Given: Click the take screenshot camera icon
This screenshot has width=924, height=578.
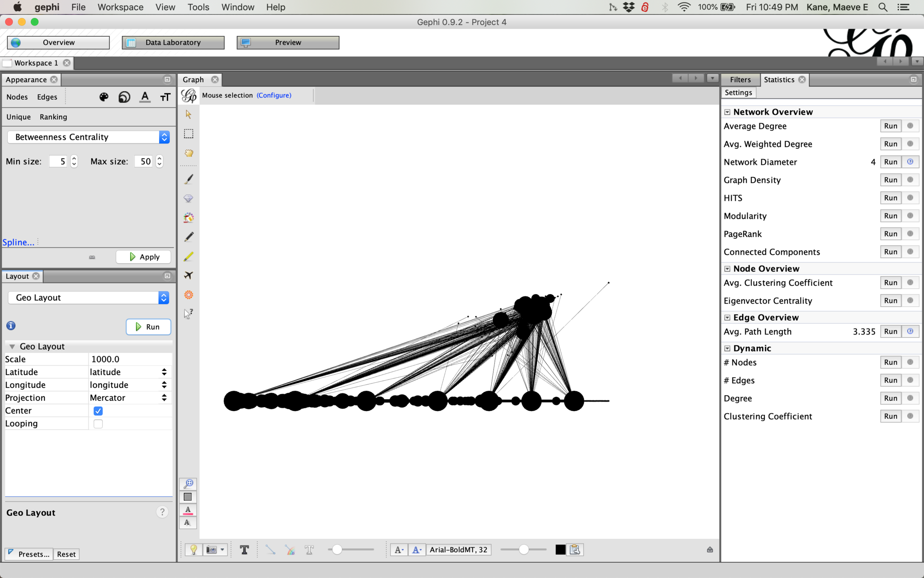Looking at the screenshot, I should (x=212, y=550).
